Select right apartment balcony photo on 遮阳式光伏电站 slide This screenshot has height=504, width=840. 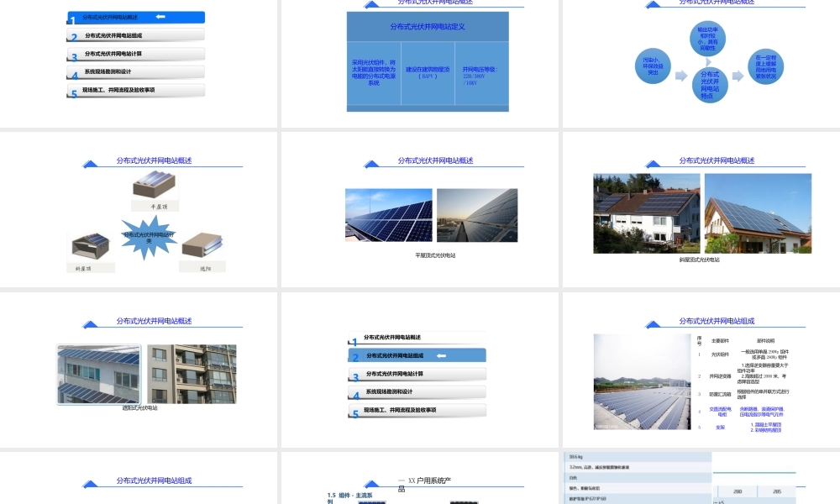pos(192,374)
